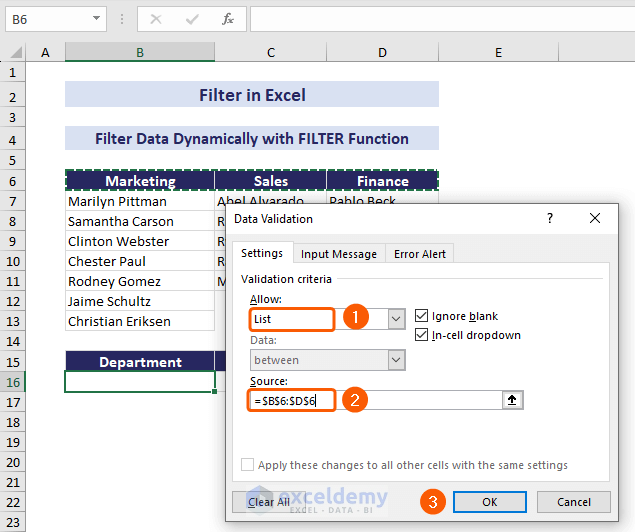
Task: Click the Christian Eriksen cell
Action: [140, 321]
